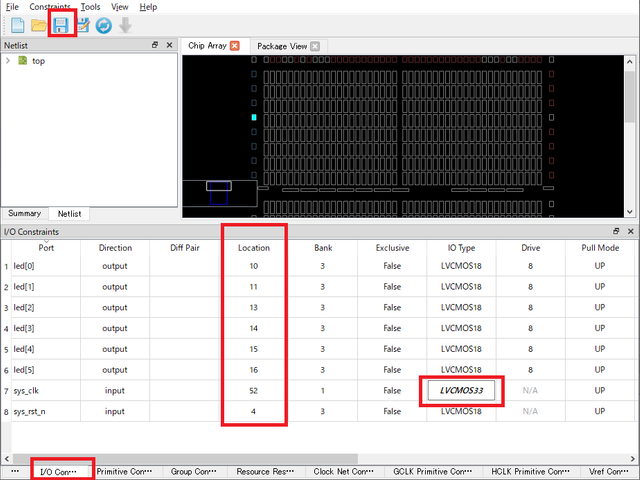Click the Save As toolbar icon
The image size is (640, 480).
(83, 26)
